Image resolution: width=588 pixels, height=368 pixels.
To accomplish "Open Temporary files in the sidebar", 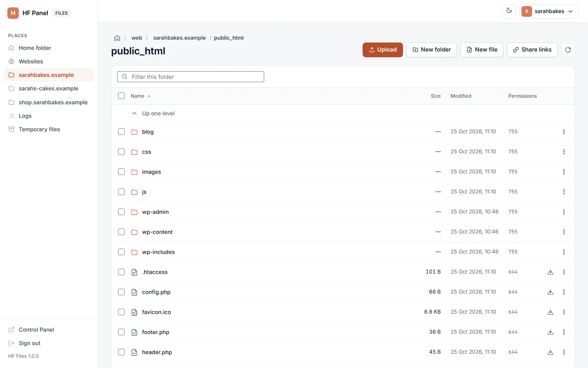I will point(49,129).
